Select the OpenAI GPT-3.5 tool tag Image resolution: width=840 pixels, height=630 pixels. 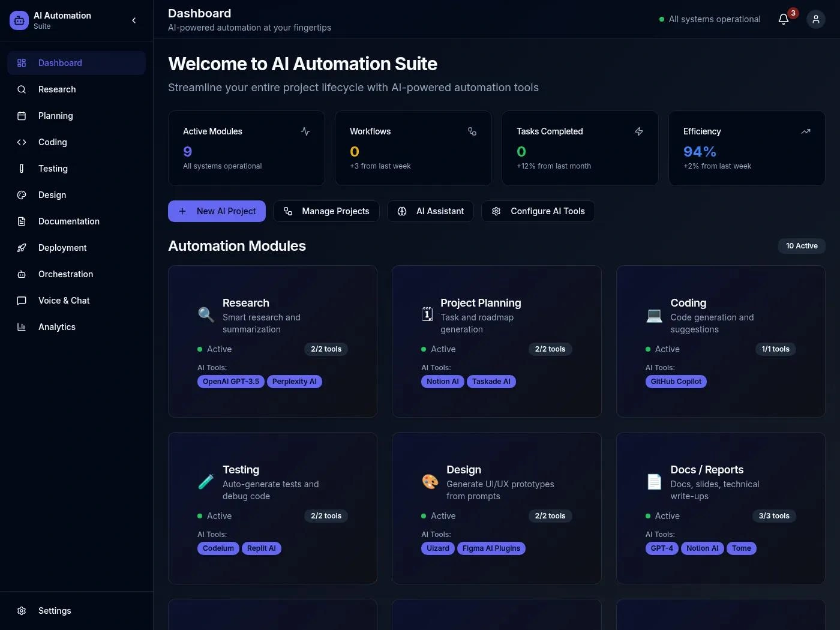[x=231, y=382]
